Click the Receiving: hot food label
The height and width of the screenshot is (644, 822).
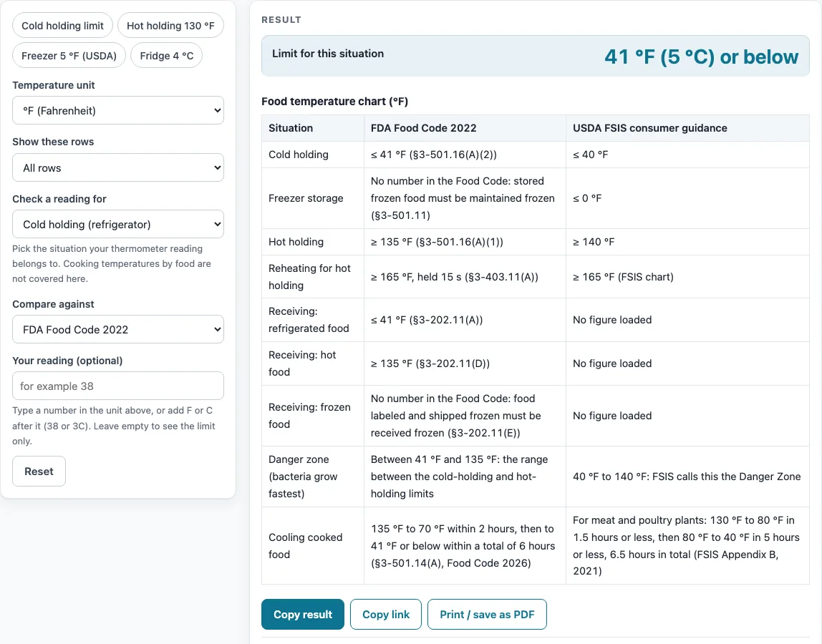[x=313, y=363]
